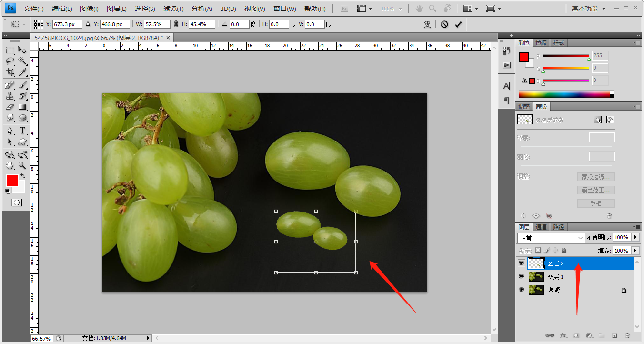Select the Crop tool
The image size is (644, 344).
point(10,72)
